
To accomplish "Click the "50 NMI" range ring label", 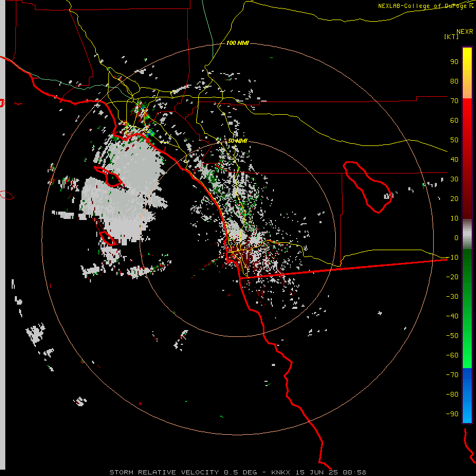I will coord(237,141).
